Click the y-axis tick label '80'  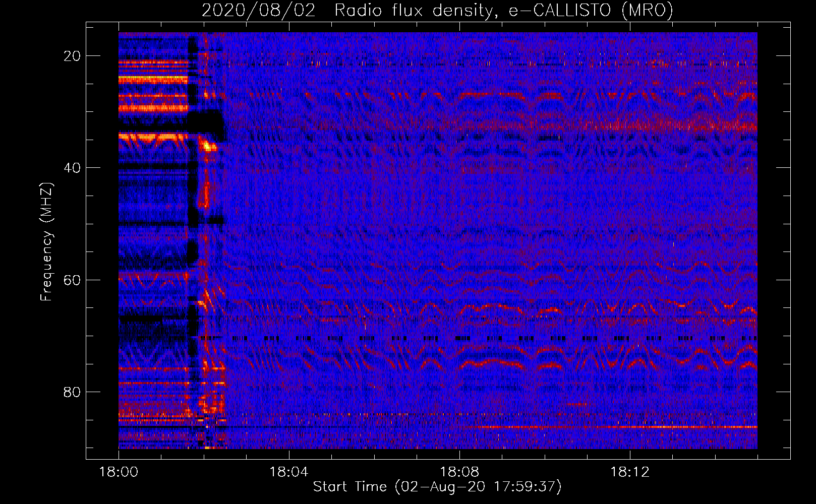click(x=73, y=392)
